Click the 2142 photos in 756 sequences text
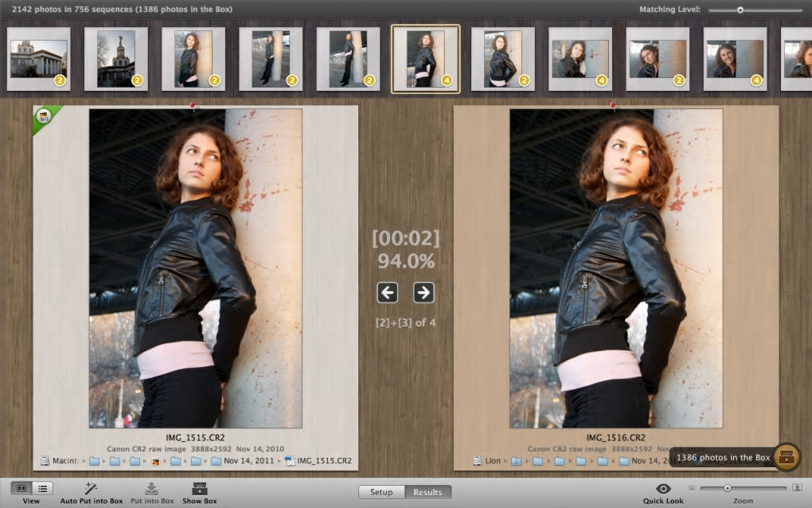Image resolution: width=812 pixels, height=508 pixels. (123, 10)
